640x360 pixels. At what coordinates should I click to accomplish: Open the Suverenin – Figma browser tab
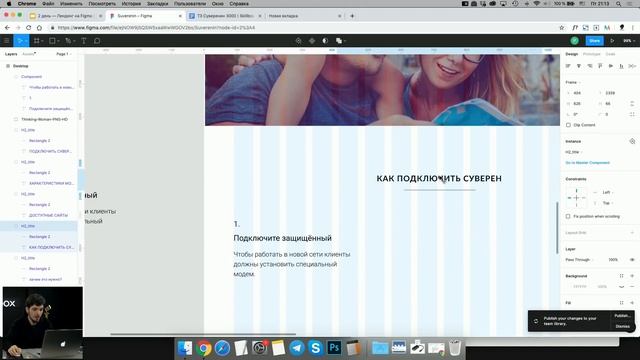145,16
